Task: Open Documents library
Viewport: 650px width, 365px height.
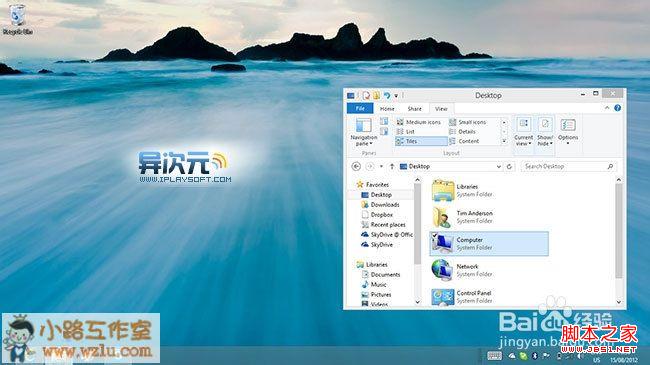Action: (381, 275)
